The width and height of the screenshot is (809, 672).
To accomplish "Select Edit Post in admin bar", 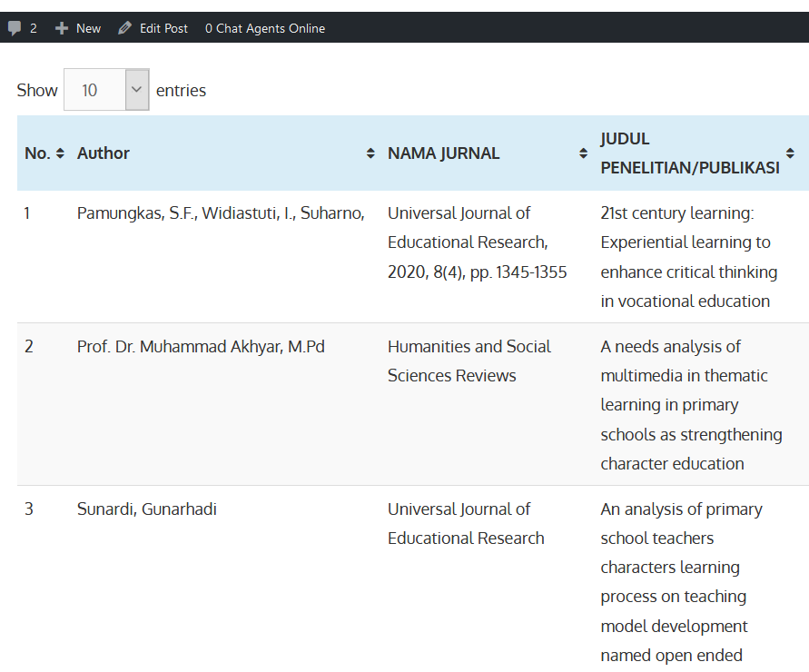I will 163,28.
